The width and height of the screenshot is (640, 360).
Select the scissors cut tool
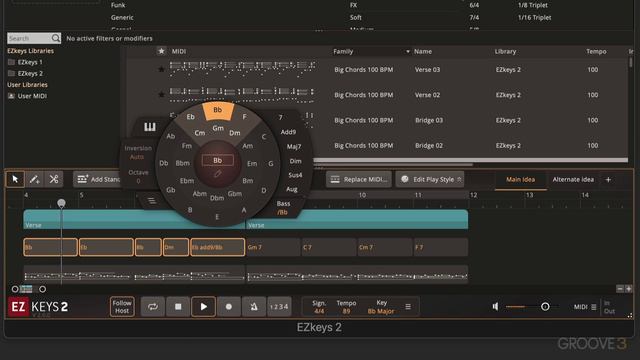(53, 179)
